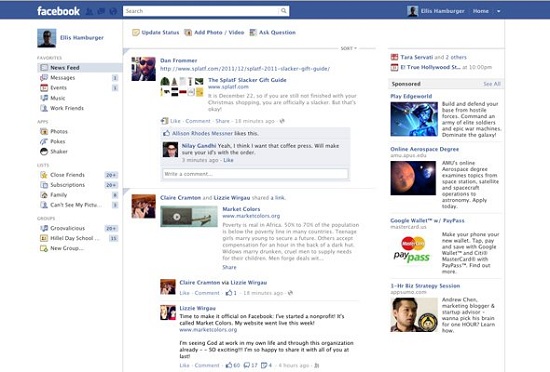The image size is (550, 372).
Task: Click the News Feed sidebar icon
Action: pos(44,67)
